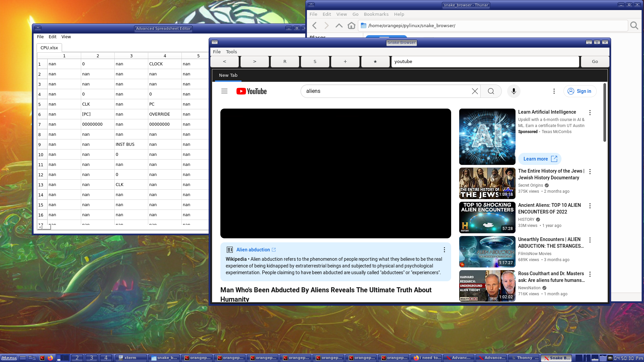This screenshot has height=362, width=644.
Task: Open The Entire History of the Jews thumbnail
Action: point(487,183)
